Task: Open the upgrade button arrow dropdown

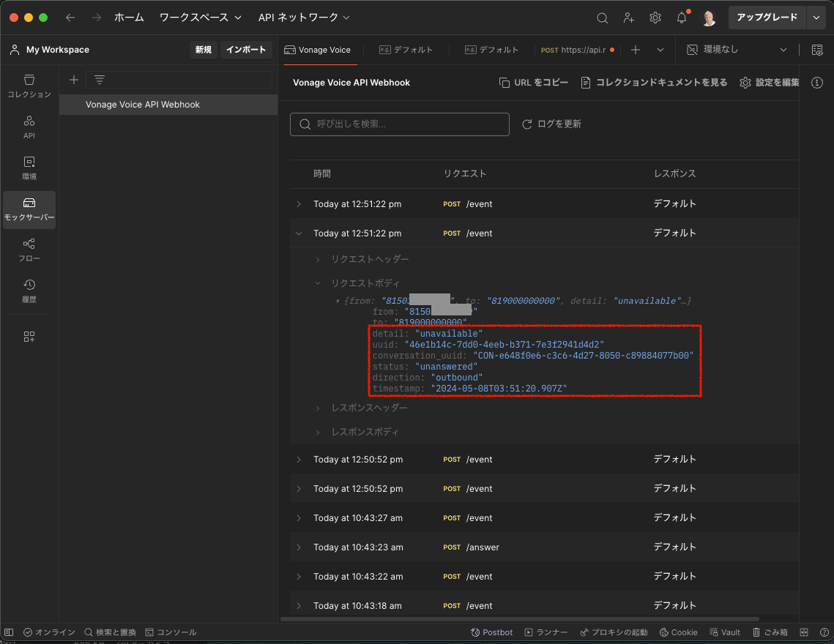Action: click(816, 18)
